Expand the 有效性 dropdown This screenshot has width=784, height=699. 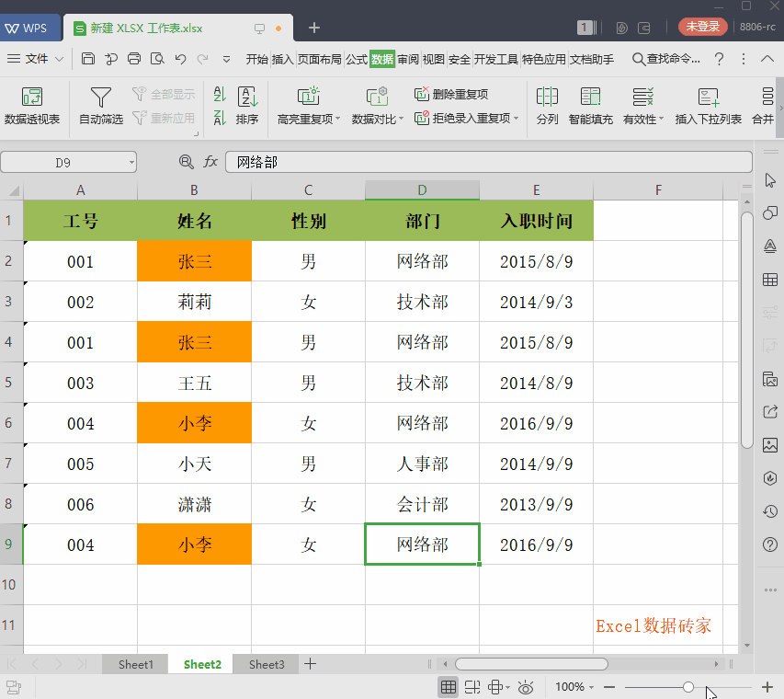(x=661, y=119)
